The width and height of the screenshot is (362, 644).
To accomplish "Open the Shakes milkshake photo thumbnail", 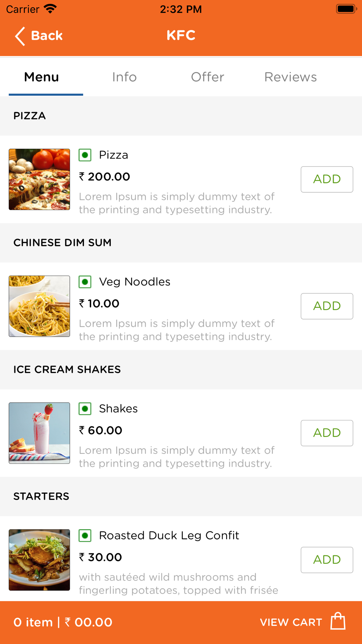I will coord(39,433).
